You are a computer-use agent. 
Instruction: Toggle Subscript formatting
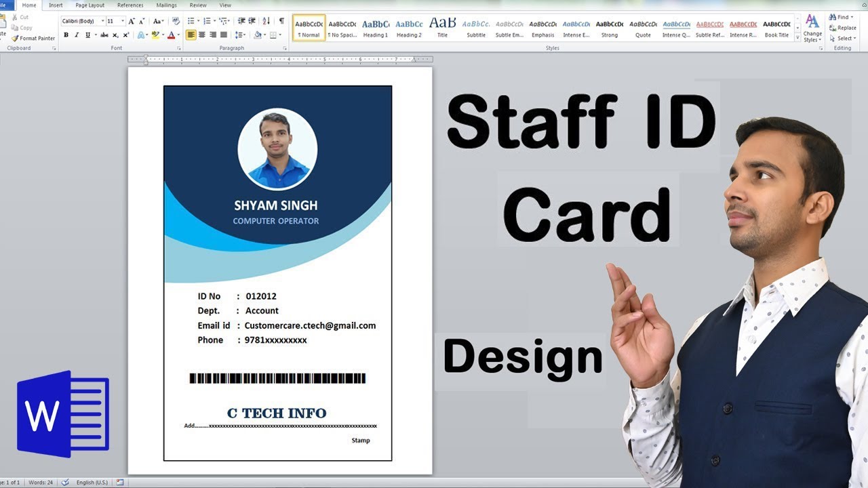tap(115, 35)
